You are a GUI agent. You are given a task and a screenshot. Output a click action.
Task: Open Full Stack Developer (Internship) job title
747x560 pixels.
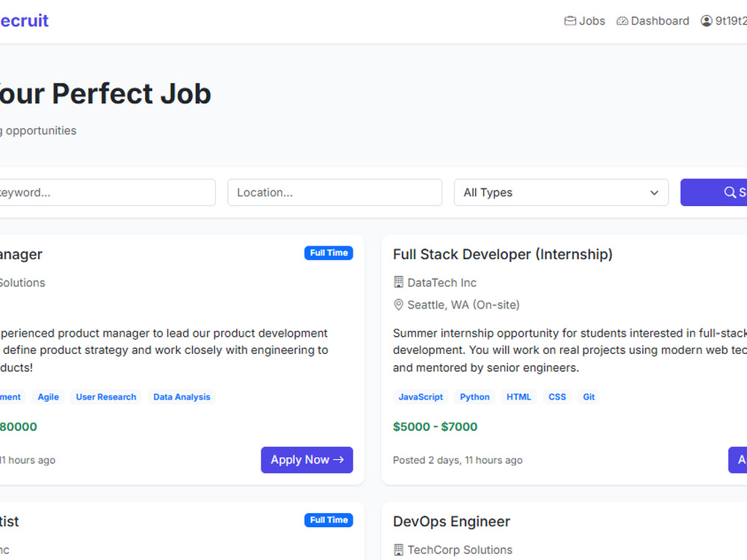503,255
